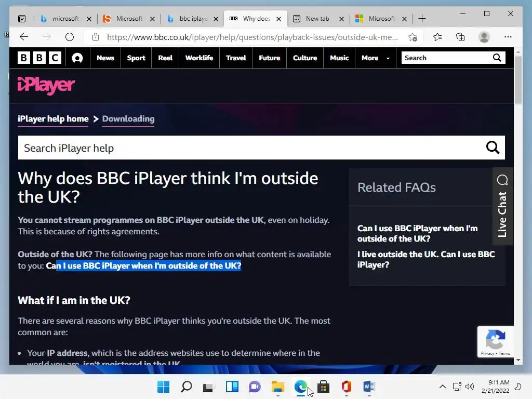Open a new browser tab
The image size is (532, 399).
coord(422,19)
